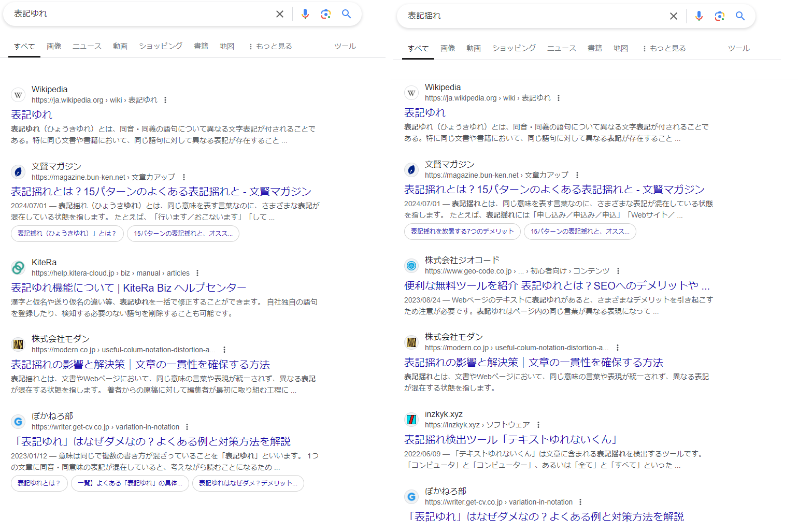Click 文賢マガジン favicon in left results
The width and height of the screenshot is (798, 532).
click(18, 171)
